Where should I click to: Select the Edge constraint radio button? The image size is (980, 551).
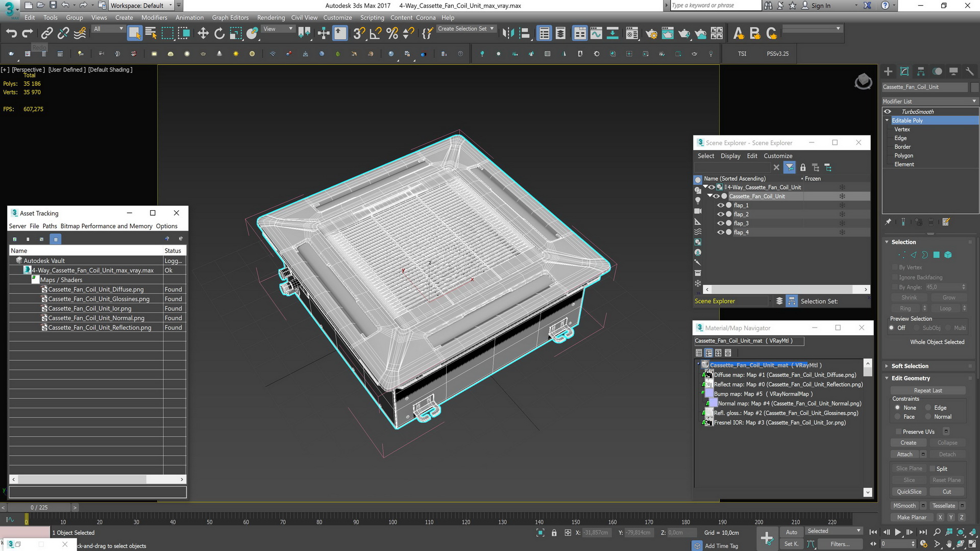[928, 408]
